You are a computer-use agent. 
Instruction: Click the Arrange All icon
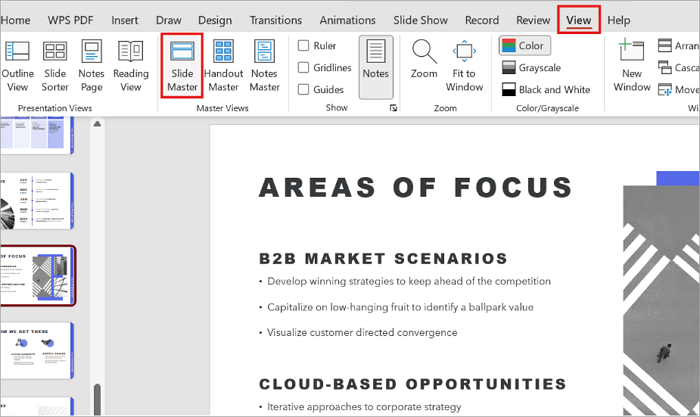[x=665, y=46]
